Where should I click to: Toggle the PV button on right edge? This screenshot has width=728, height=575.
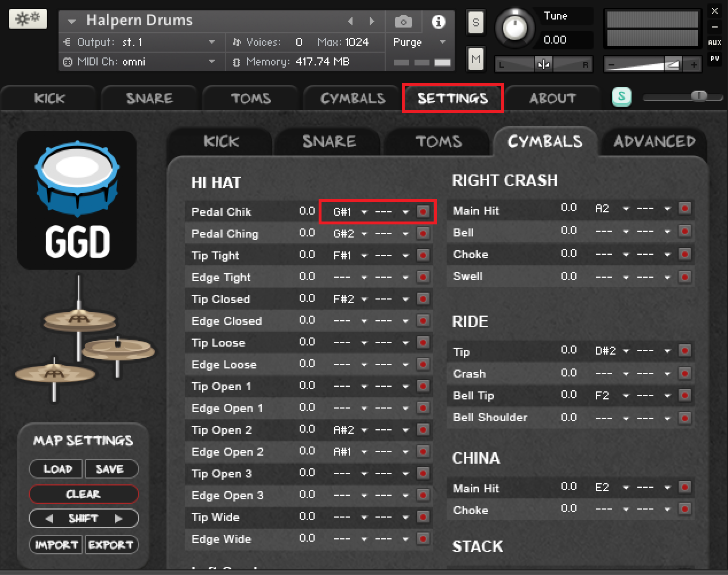(x=715, y=59)
